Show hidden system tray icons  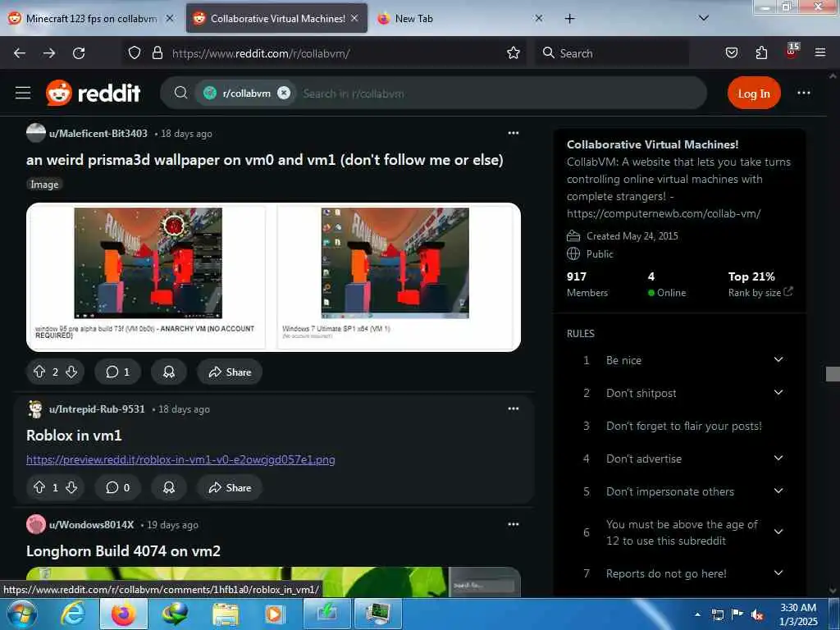[697, 614]
